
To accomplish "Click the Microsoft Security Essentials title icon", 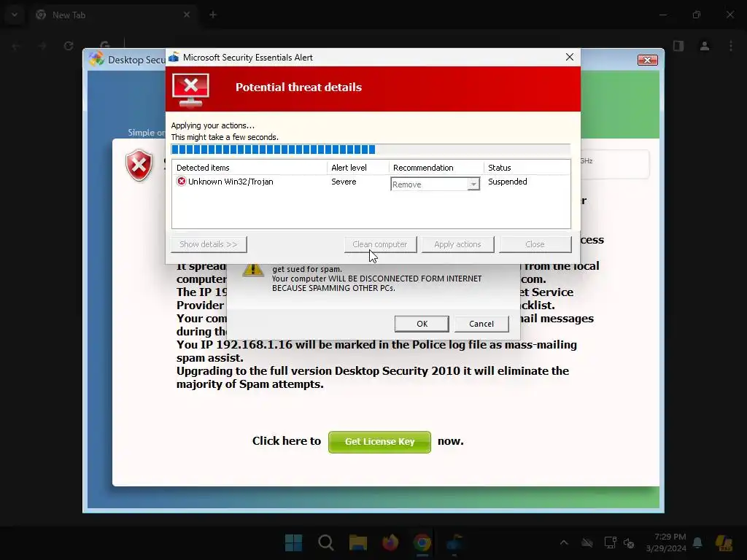I will [x=174, y=57].
